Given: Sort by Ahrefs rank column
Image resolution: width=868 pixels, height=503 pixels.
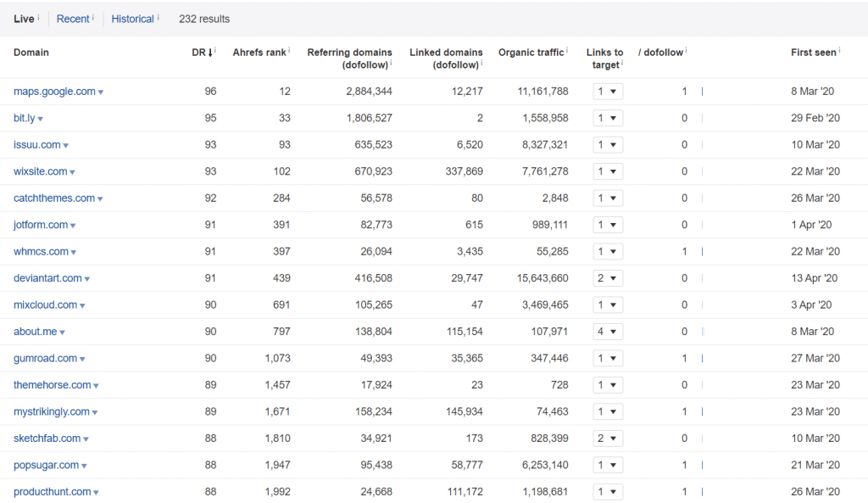Looking at the screenshot, I should tap(259, 53).
